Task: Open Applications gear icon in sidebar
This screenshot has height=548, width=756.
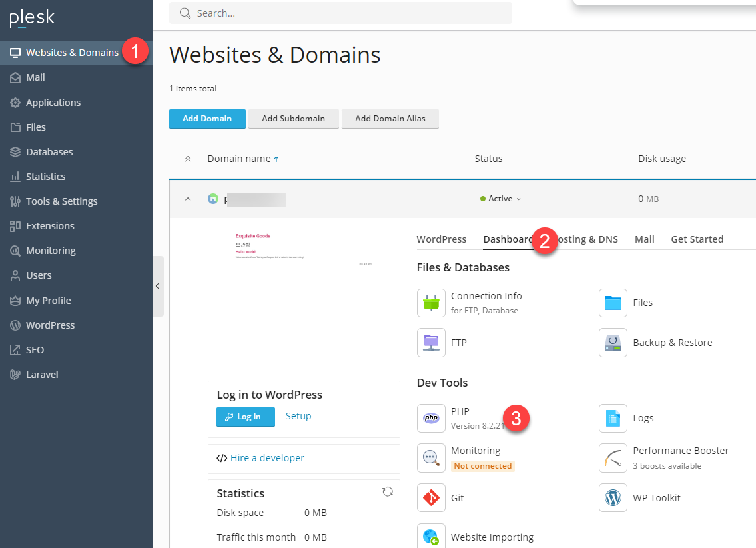Action: [x=15, y=103]
